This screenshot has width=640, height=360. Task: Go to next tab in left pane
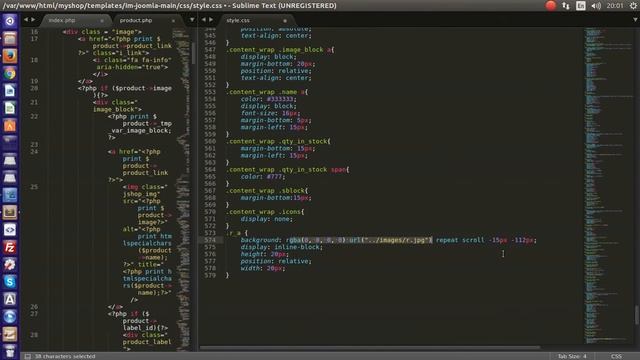tap(33, 20)
